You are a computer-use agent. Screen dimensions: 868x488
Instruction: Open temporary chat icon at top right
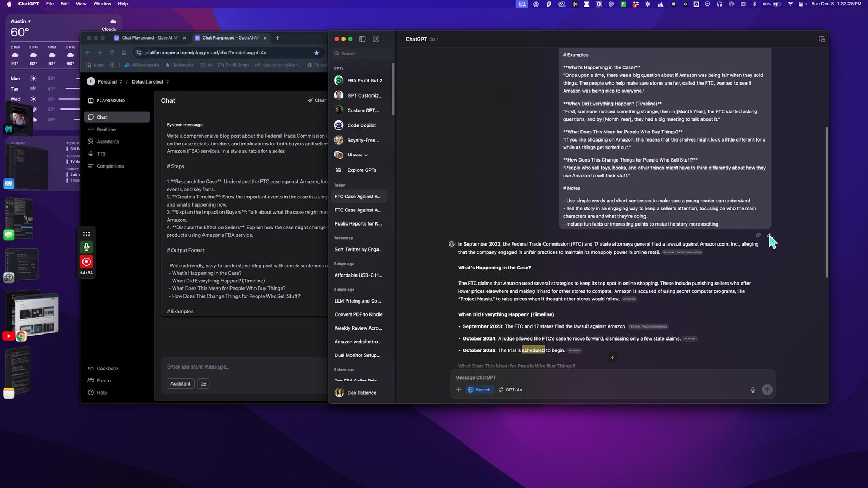click(x=821, y=39)
